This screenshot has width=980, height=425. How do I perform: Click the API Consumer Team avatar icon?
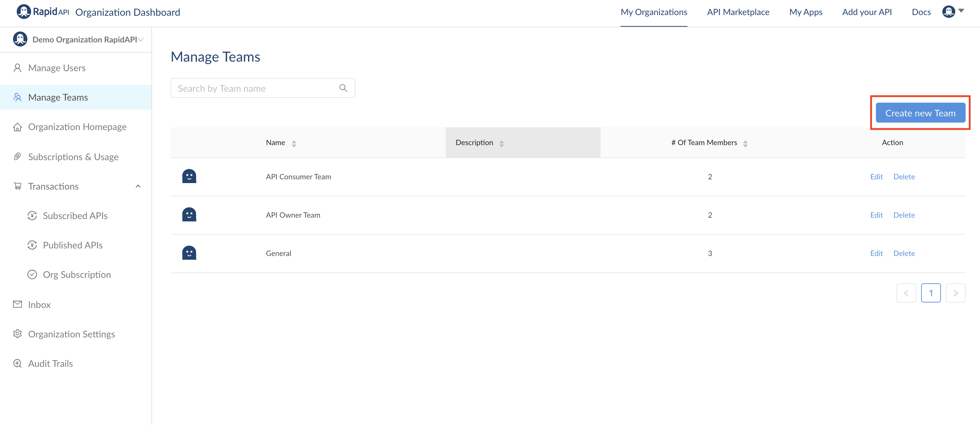tap(189, 176)
